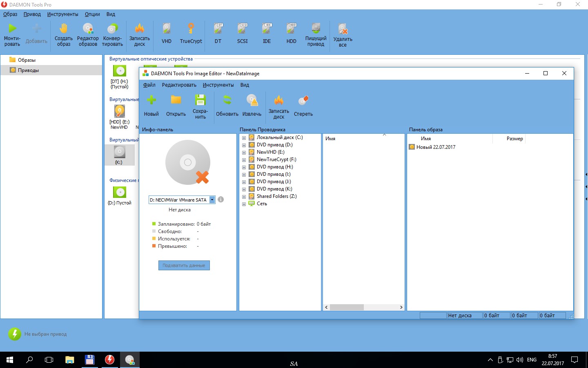The image size is (588, 368).
Task: Select Новый 22.07.2017 in image panel
Action: [x=436, y=147]
